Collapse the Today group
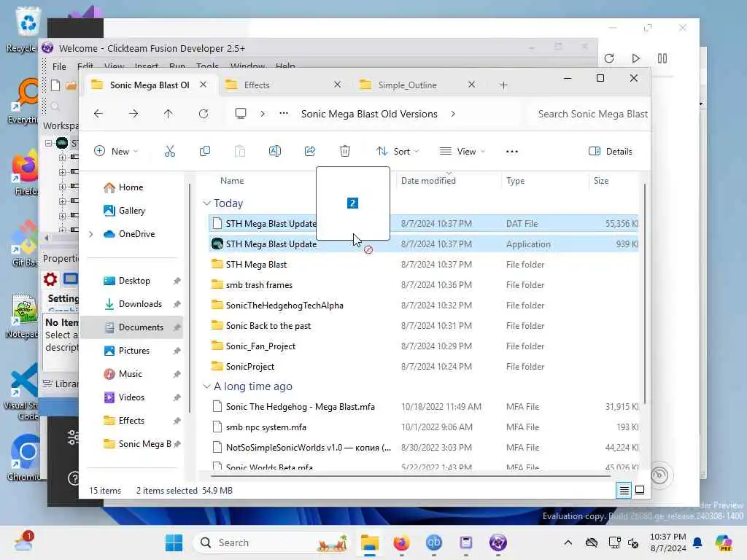This screenshot has width=747, height=560. coord(206,203)
